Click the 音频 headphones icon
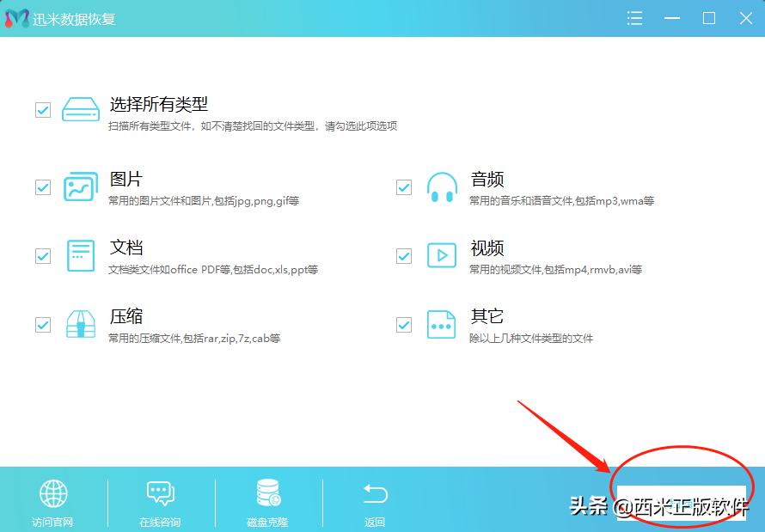765x532 pixels. point(442,187)
